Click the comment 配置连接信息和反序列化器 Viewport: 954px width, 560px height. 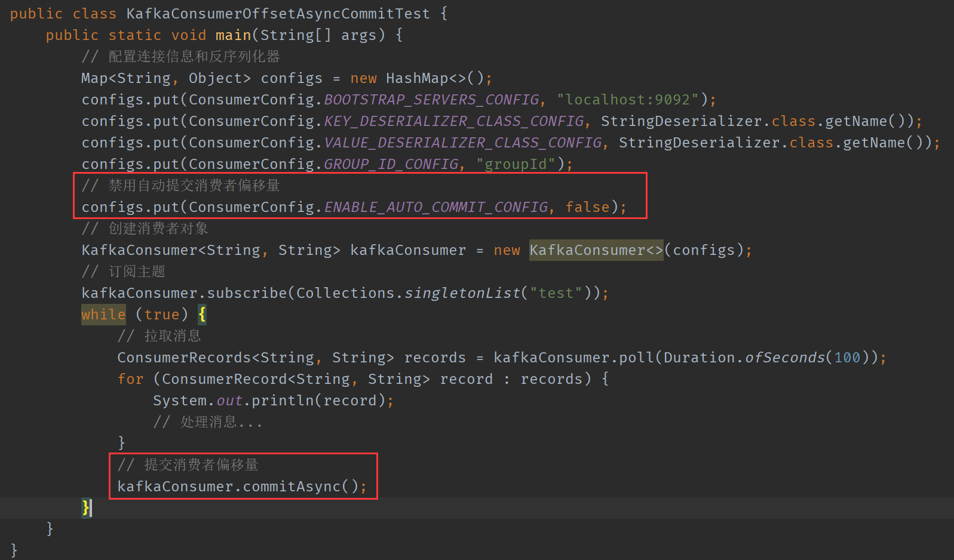(180, 57)
